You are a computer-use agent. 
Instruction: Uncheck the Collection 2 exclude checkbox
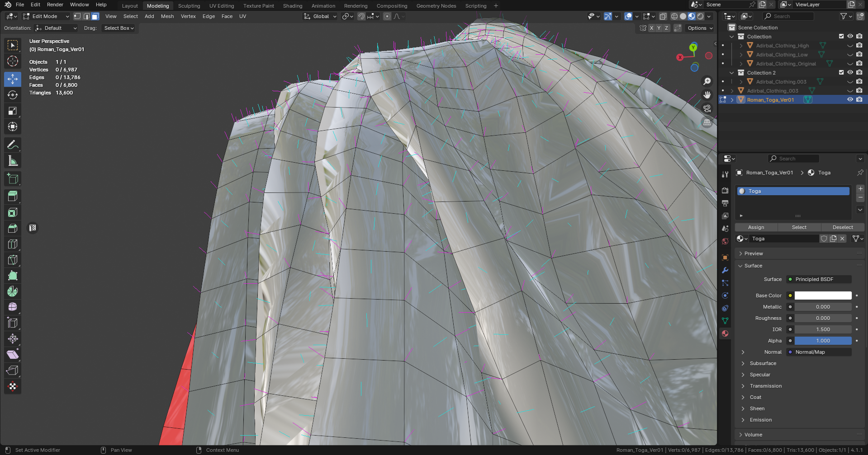click(x=841, y=72)
